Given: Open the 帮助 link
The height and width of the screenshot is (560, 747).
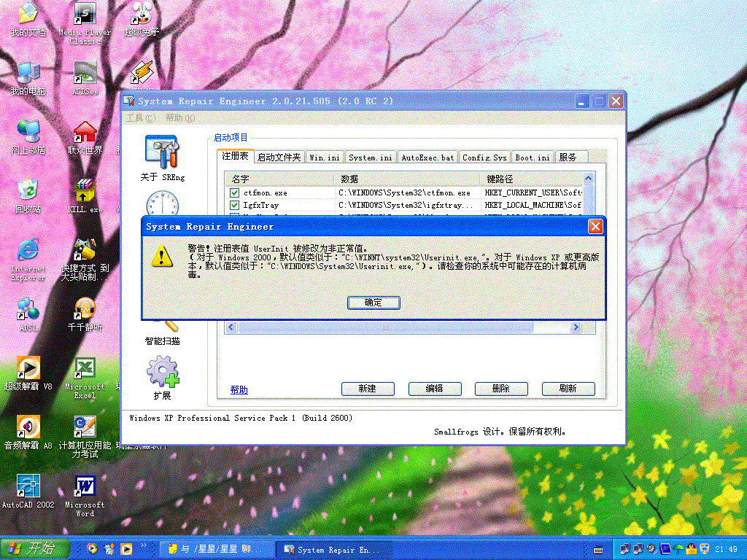Looking at the screenshot, I should tap(239, 389).
